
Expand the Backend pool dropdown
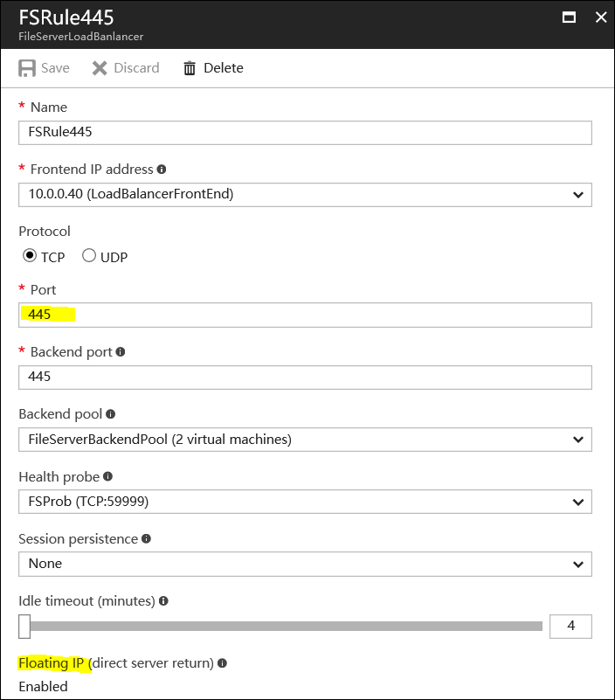tap(305, 439)
